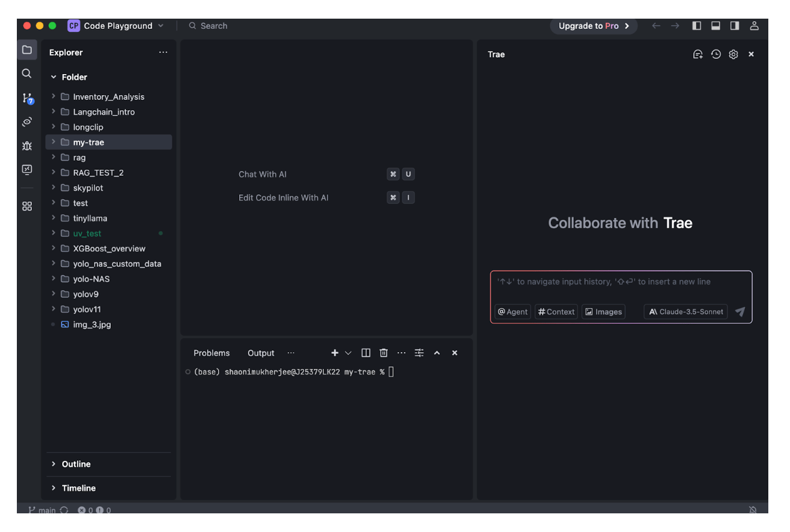This screenshot has height=532, width=790.
Task: Show more panel tabs ellipsis next to Output
Action: pyautogui.click(x=291, y=353)
